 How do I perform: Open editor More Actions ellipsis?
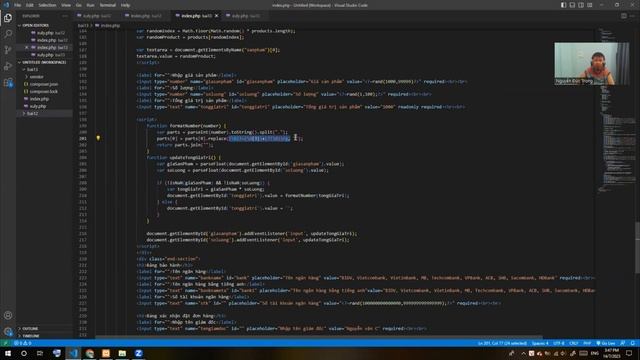[x=633, y=16]
